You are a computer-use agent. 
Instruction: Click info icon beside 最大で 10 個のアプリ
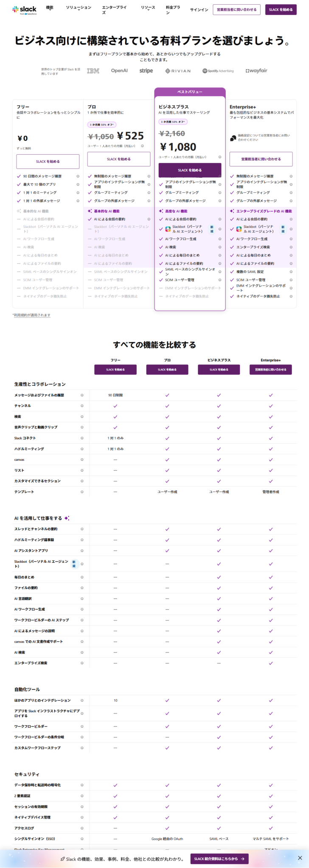pyautogui.click(x=78, y=184)
